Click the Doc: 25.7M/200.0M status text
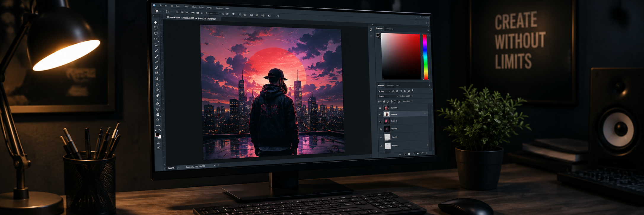 (195, 167)
